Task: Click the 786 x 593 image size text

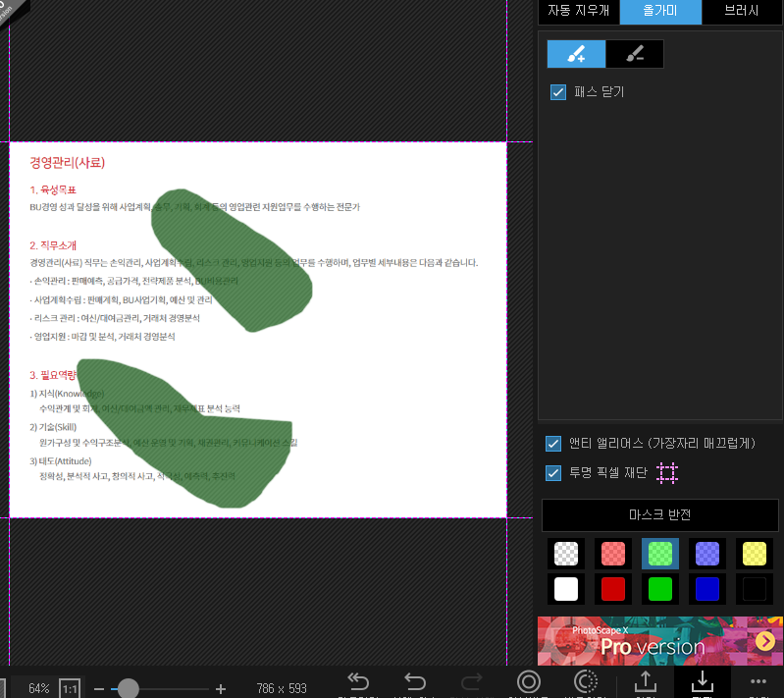Action: coord(282,689)
